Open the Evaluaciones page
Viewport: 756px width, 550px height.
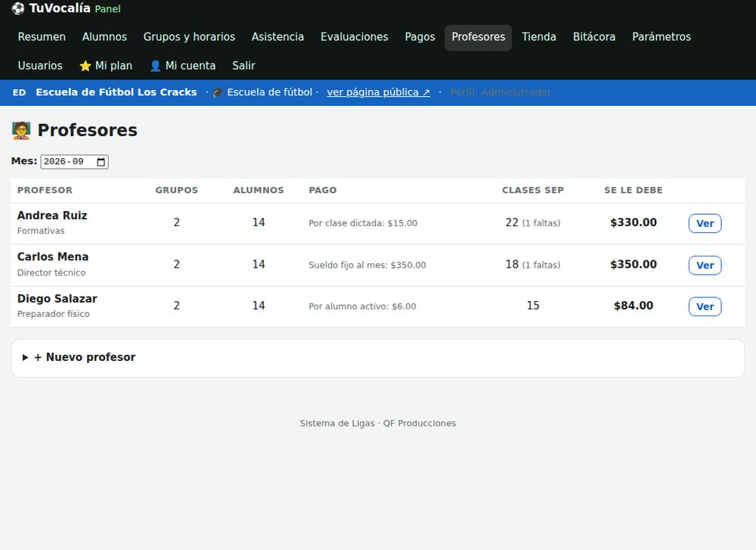[x=355, y=36]
